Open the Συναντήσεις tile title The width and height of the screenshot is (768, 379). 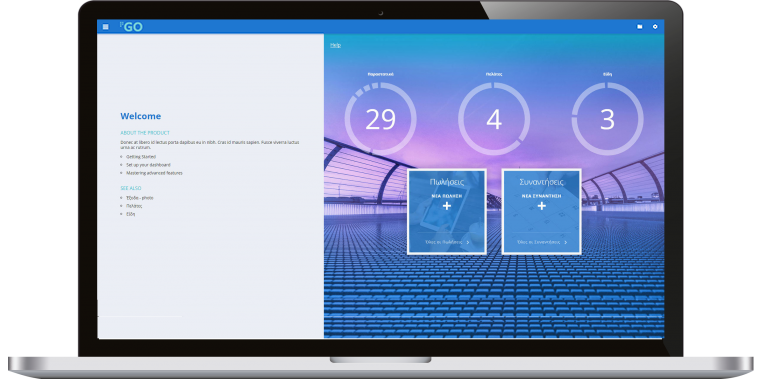(542, 182)
